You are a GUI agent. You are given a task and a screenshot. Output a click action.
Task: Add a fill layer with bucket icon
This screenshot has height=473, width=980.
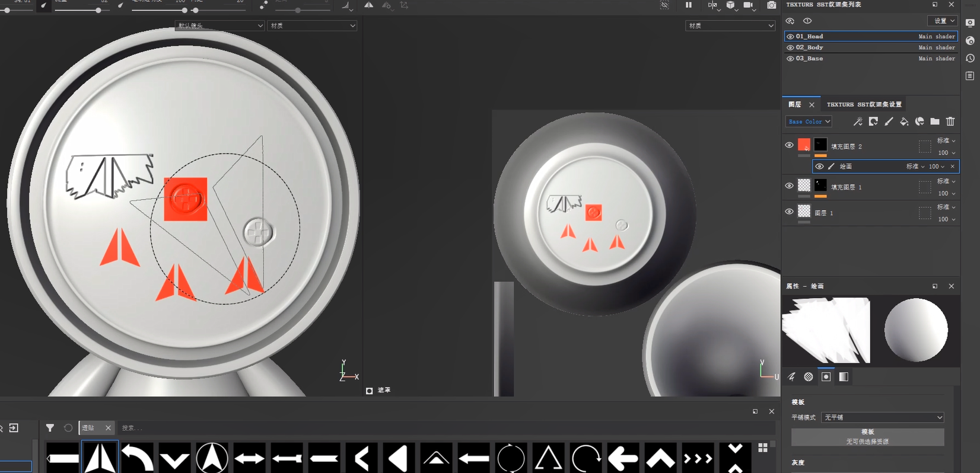[904, 122]
